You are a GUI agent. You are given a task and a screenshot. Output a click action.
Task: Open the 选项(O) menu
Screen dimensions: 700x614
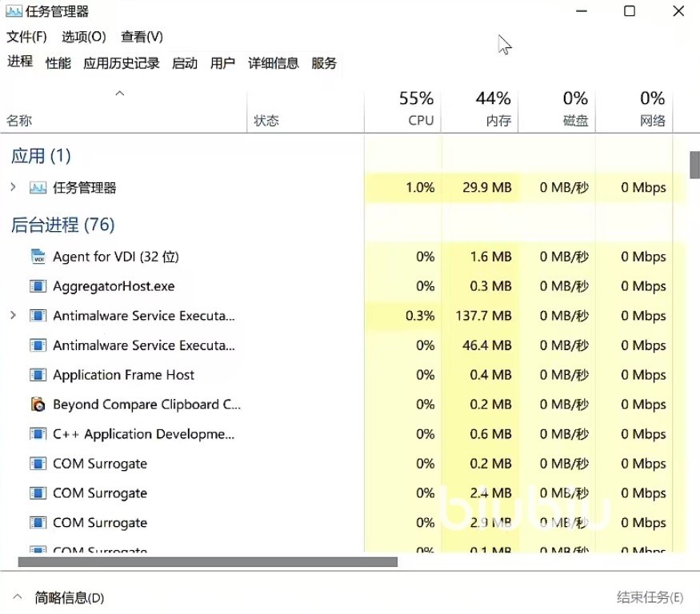tap(84, 37)
